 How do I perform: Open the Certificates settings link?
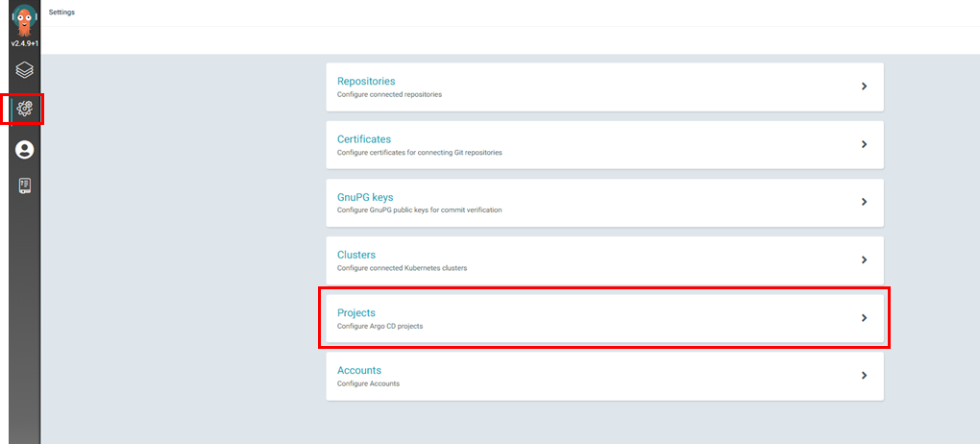coord(364,138)
